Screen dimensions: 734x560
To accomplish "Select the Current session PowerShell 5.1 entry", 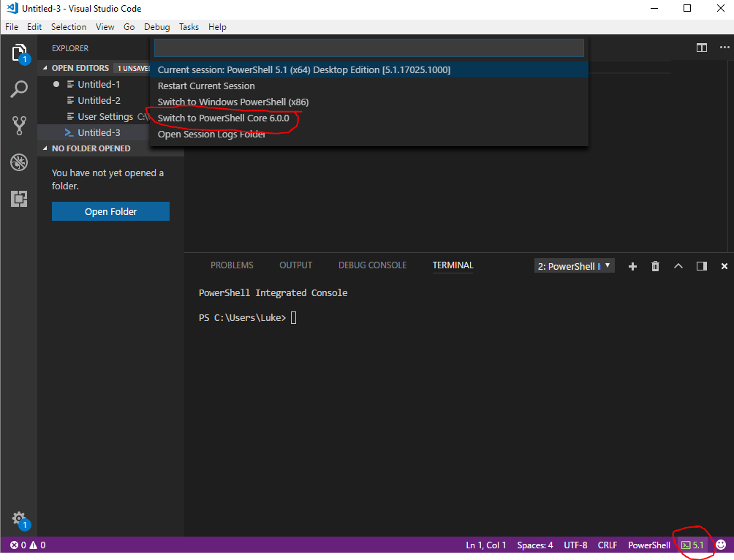I will click(x=369, y=69).
